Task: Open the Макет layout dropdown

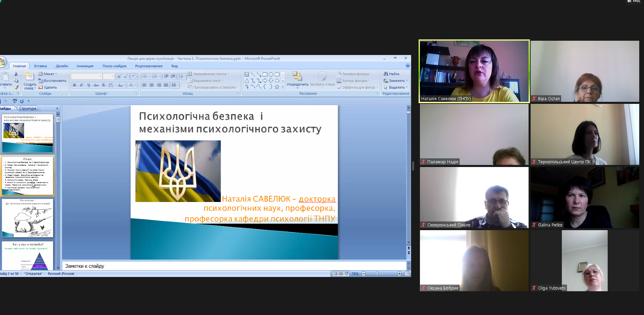Action: pos(48,74)
